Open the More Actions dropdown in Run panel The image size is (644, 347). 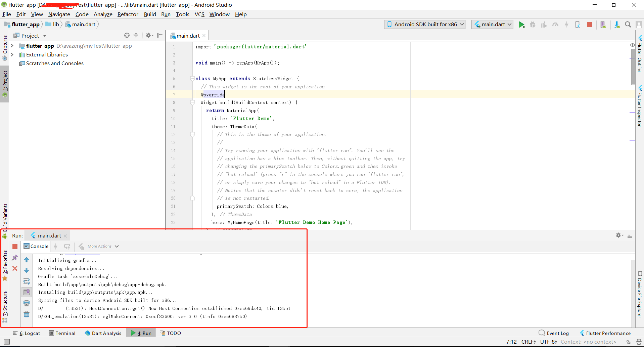[x=99, y=246]
